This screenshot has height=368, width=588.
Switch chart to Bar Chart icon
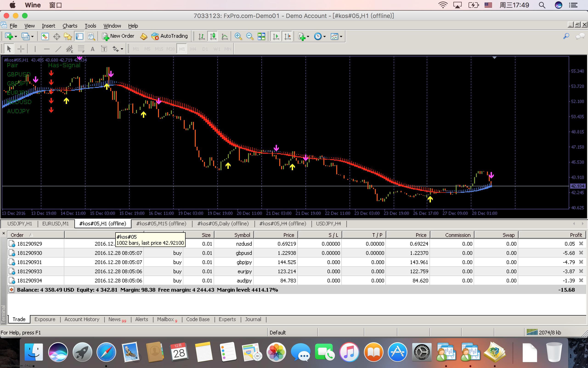pos(201,36)
